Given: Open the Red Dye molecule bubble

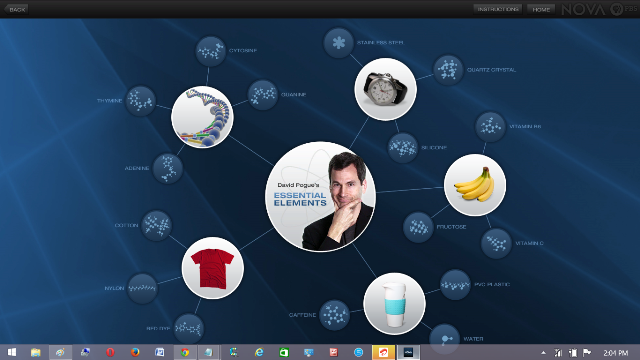Looking at the screenshot, I should pos(189,328).
